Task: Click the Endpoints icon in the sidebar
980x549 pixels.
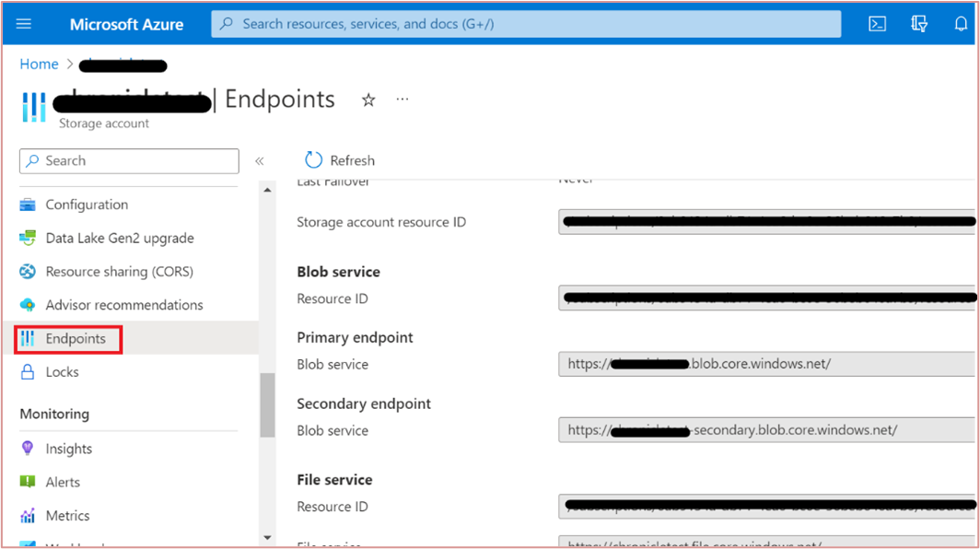Action: point(28,338)
